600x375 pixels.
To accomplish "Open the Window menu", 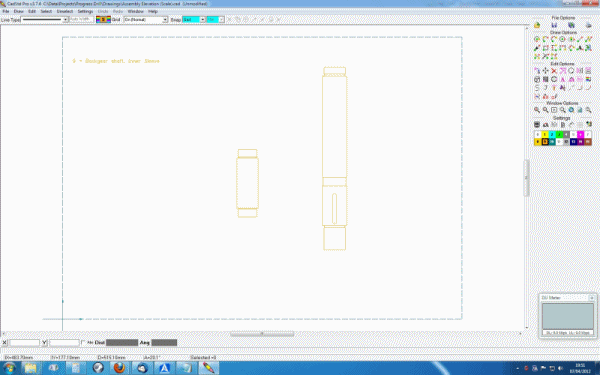I will (x=135, y=11).
